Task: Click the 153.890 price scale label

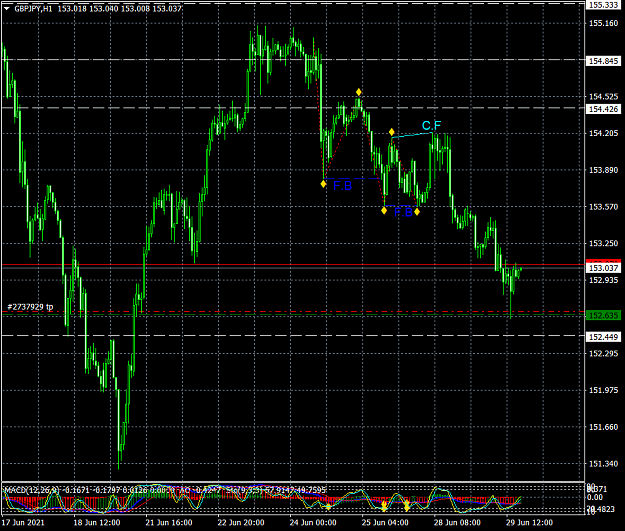Action: click(x=603, y=170)
